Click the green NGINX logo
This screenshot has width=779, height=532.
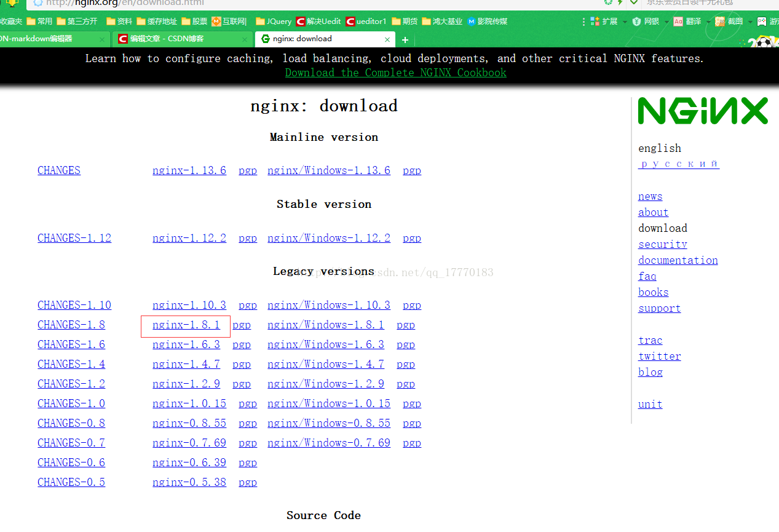click(x=703, y=111)
